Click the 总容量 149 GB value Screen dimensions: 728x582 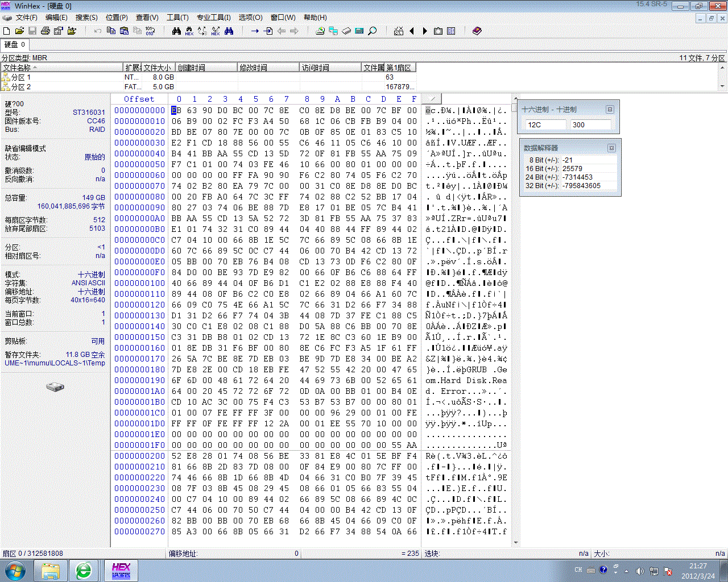tap(94, 198)
